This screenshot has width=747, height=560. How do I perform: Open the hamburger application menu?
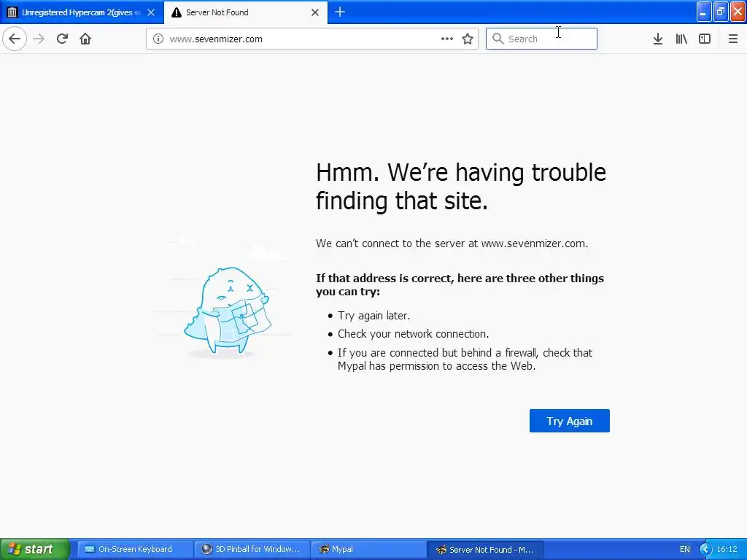(x=733, y=39)
